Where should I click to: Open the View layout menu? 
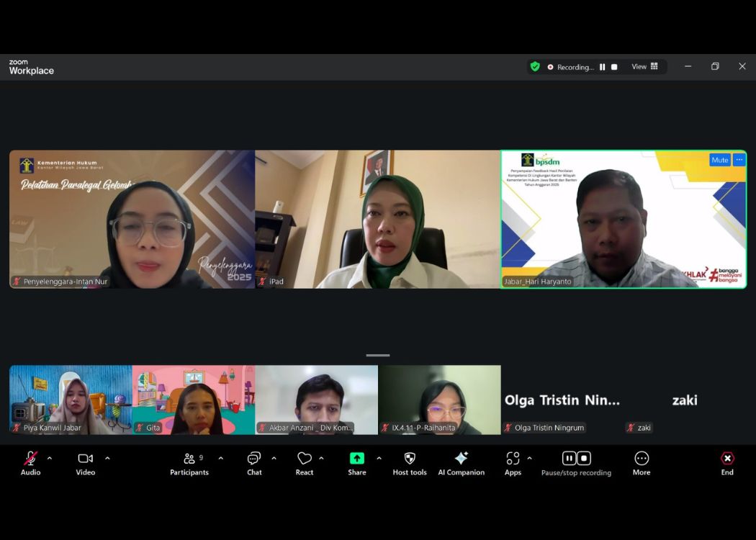pos(644,67)
